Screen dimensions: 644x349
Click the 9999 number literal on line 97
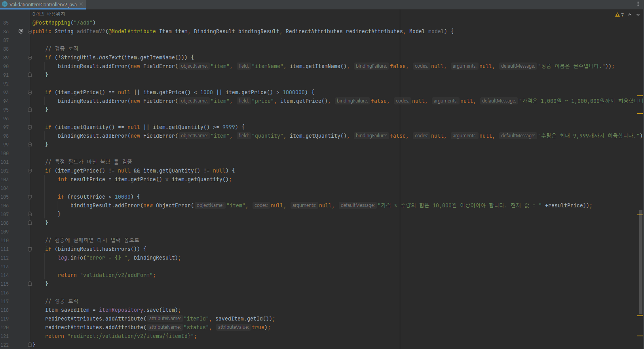(x=229, y=127)
